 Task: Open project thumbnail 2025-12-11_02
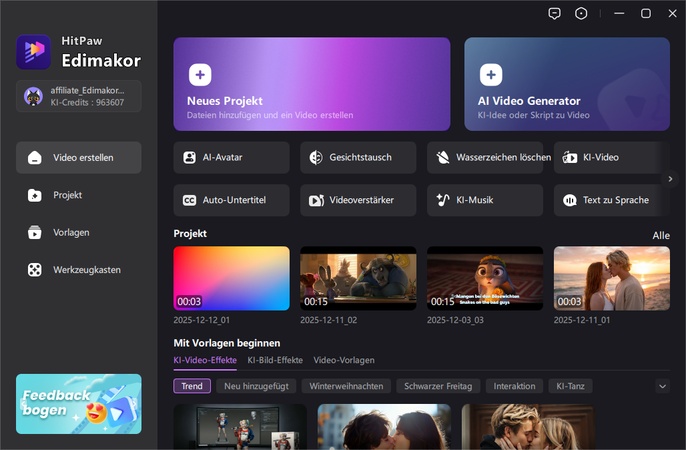click(x=358, y=278)
